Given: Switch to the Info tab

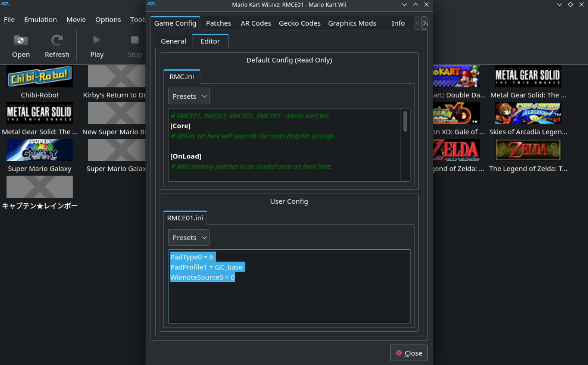Looking at the screenshot, I should [398, 23].
